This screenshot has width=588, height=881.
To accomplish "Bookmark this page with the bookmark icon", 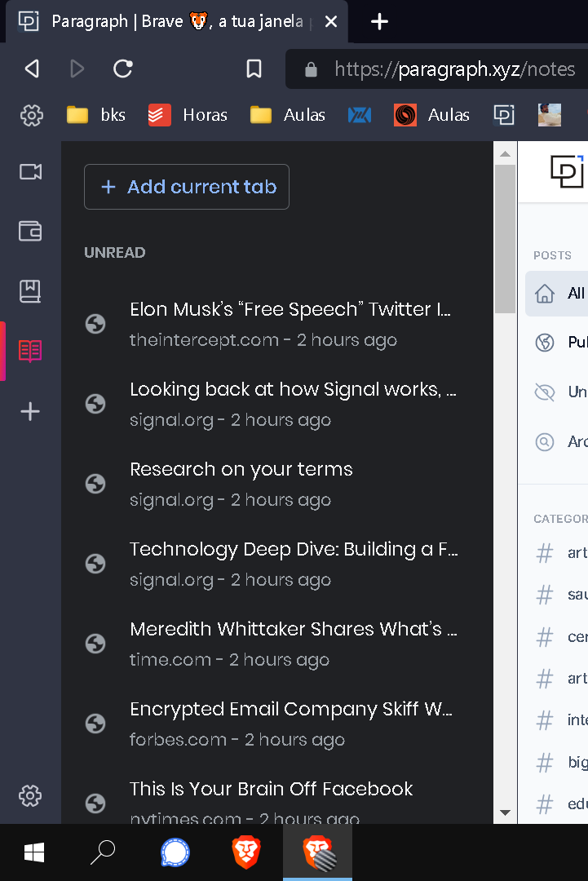I will pos(254,69).
